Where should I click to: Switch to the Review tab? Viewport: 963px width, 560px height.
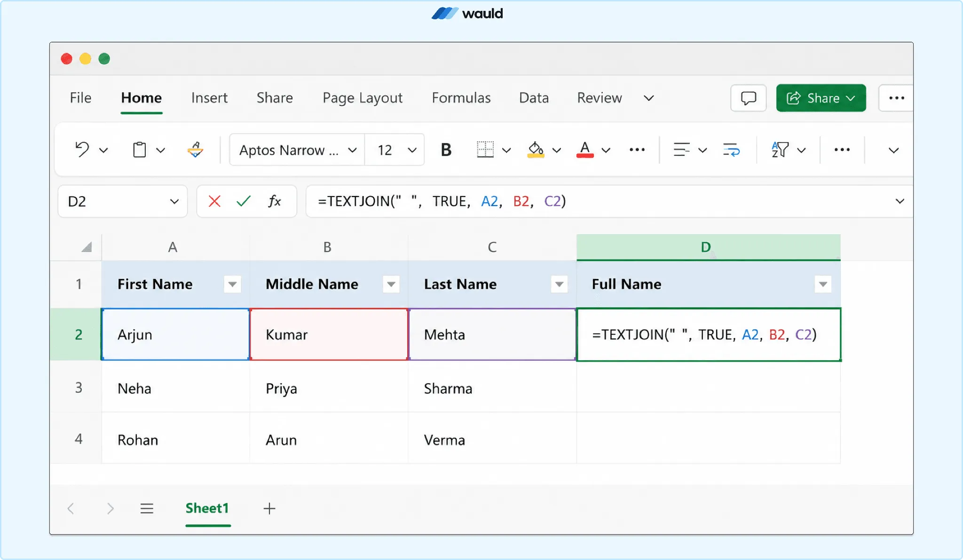tap(600, 98)
